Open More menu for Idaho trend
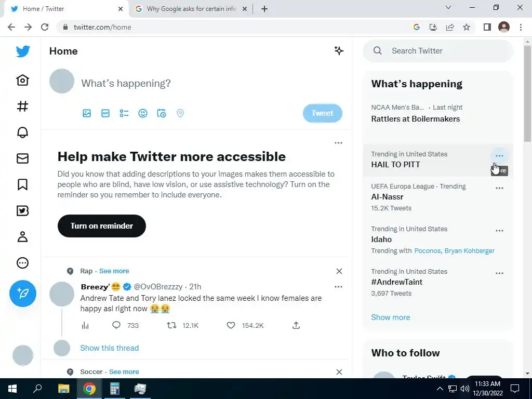Image resolution: width=532 pixels, height=399 pixels. tap(499, 231)
